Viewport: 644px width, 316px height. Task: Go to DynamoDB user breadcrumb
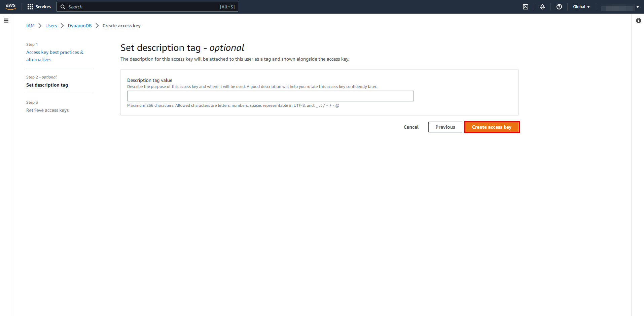point(80,26)
